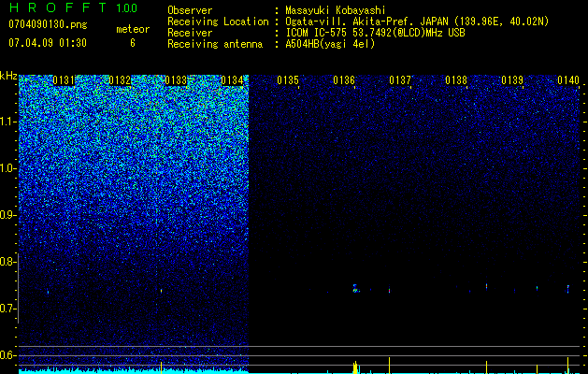The height and width of the screenshot is (374, 588).
Task: Click the 0135 time marker
Action: point(288,80)
